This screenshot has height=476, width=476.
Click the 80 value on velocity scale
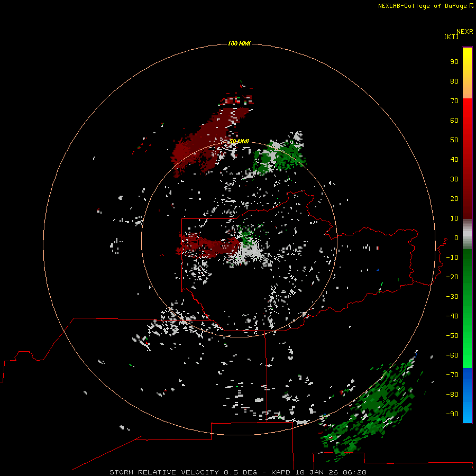454,81
